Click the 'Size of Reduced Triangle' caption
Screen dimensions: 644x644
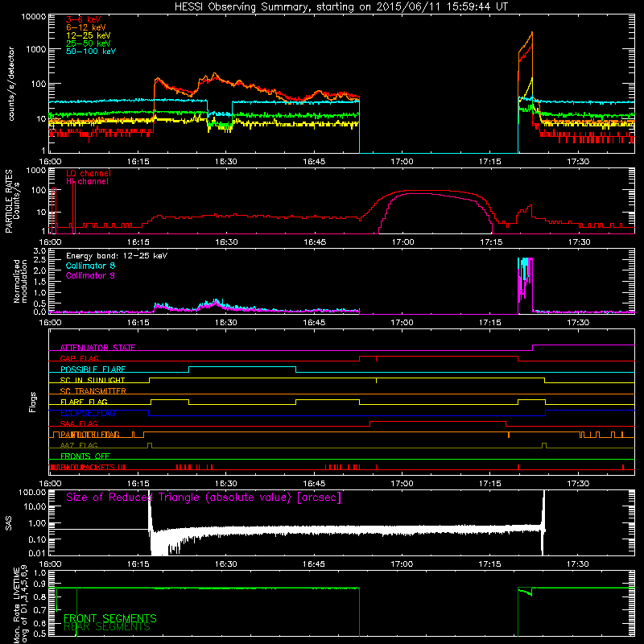tap(204, 497)
